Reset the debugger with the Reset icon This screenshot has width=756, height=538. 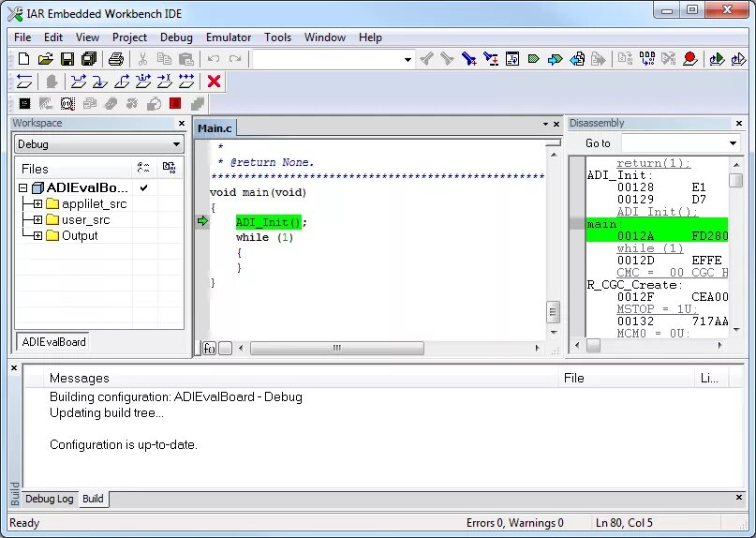24,81
